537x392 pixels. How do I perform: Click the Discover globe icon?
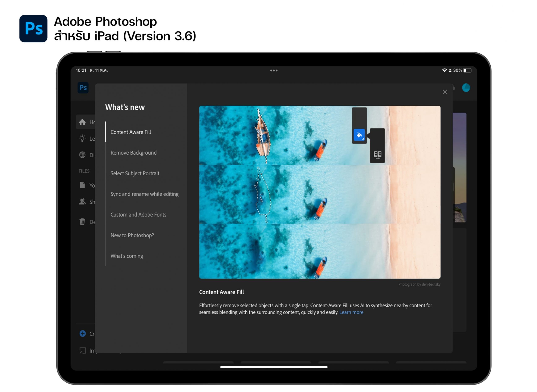tap(82, 155)
